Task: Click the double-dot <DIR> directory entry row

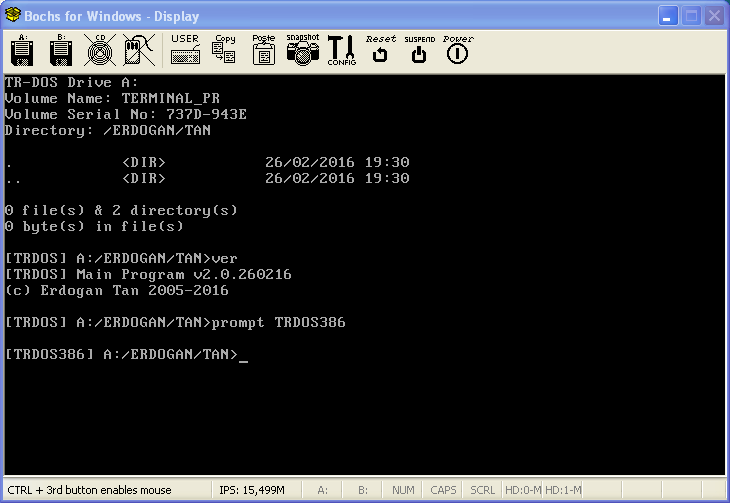Action: tap(207, 178)
